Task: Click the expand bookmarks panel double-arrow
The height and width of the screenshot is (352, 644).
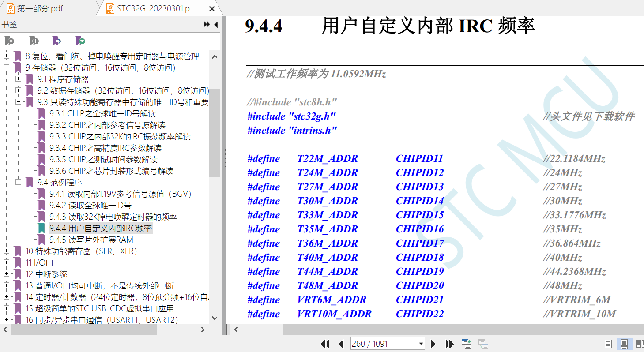Action: pyautogui.click(x=207, y=25)
